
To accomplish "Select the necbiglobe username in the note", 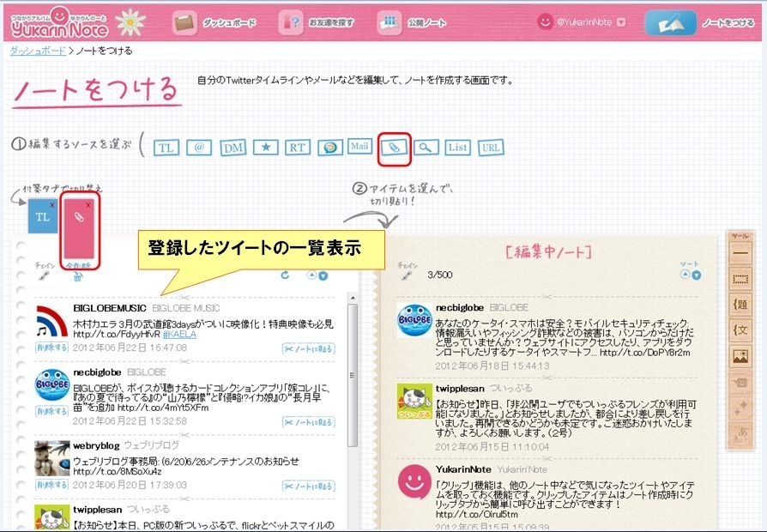I will point(460,308).
